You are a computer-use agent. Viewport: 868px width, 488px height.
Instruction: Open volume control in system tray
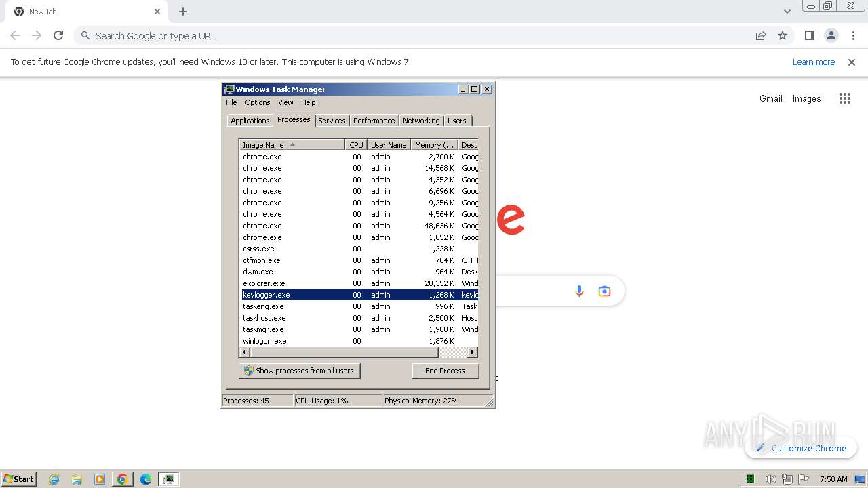771,479
